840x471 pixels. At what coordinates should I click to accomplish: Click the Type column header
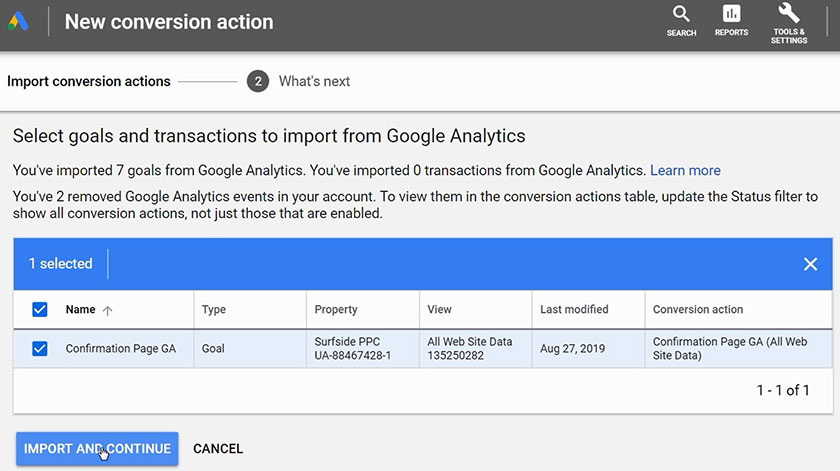point(214,310)
